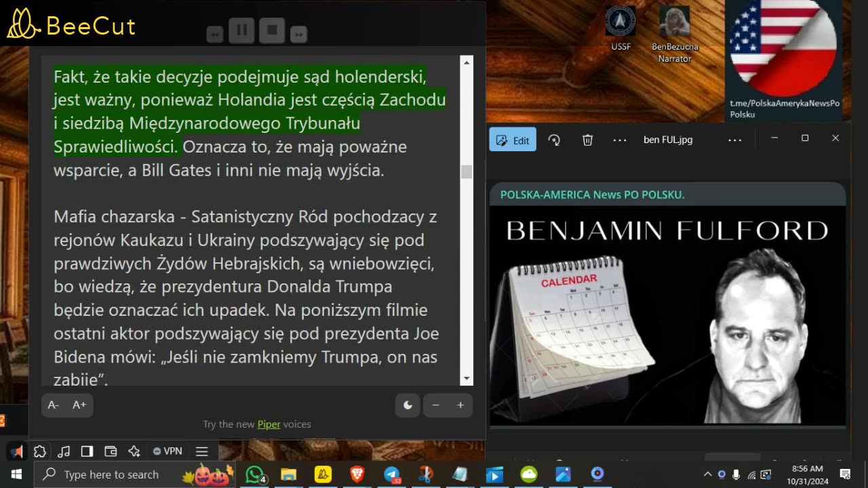Raise reading speed with plus button
The width and height of the screenshot is (868, 488).
(x=460, y=405)
